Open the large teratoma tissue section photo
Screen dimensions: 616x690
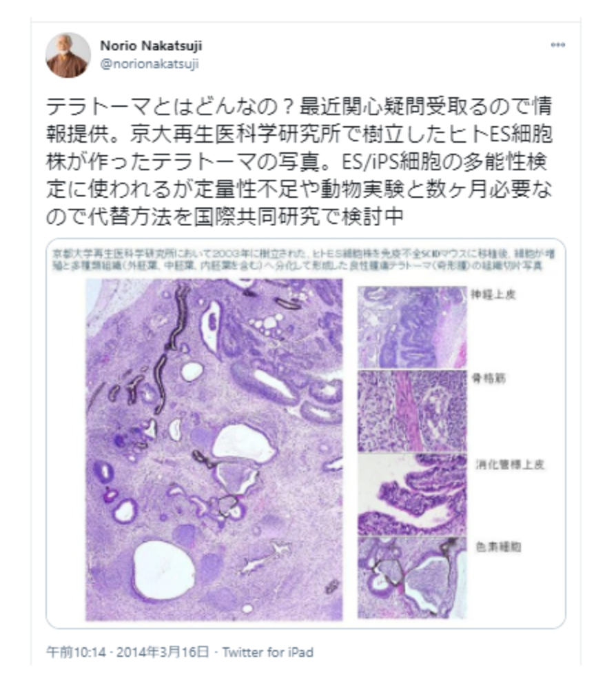[214, 449]
